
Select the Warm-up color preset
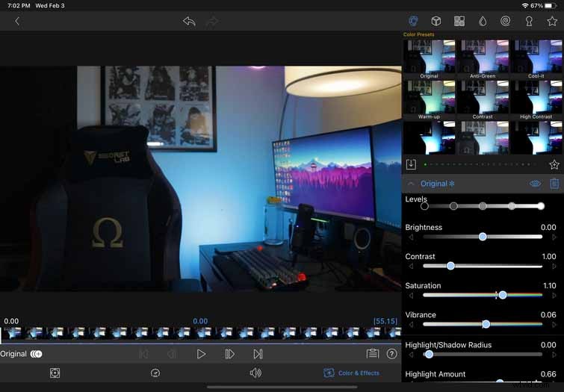(x=429, y=99)
